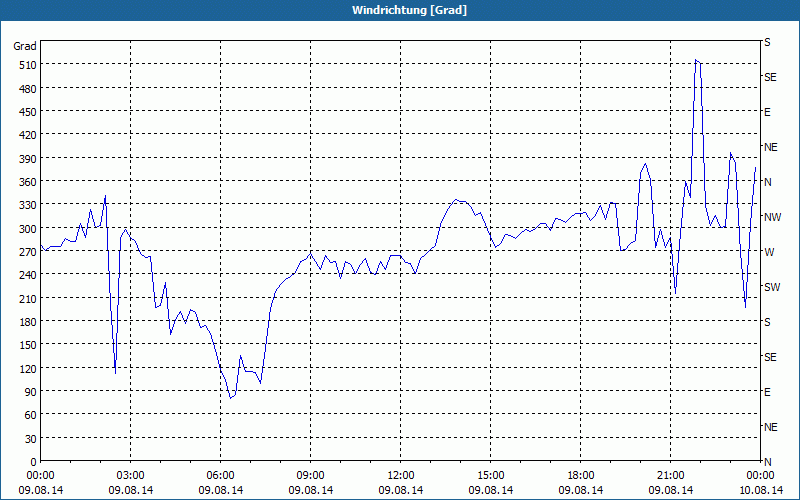
Task: Click the 360 y-axis value
Action: click(28, 182)
